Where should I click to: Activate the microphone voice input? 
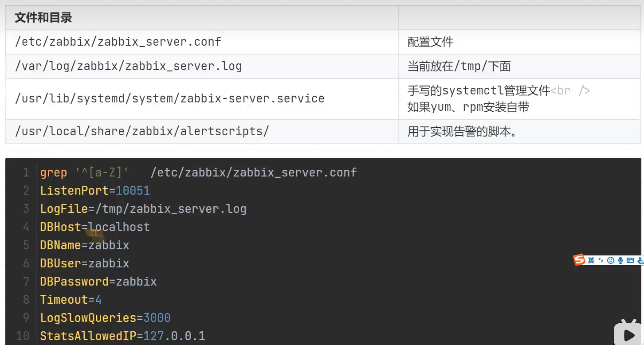pyautogui.click(x=620, y=260)
